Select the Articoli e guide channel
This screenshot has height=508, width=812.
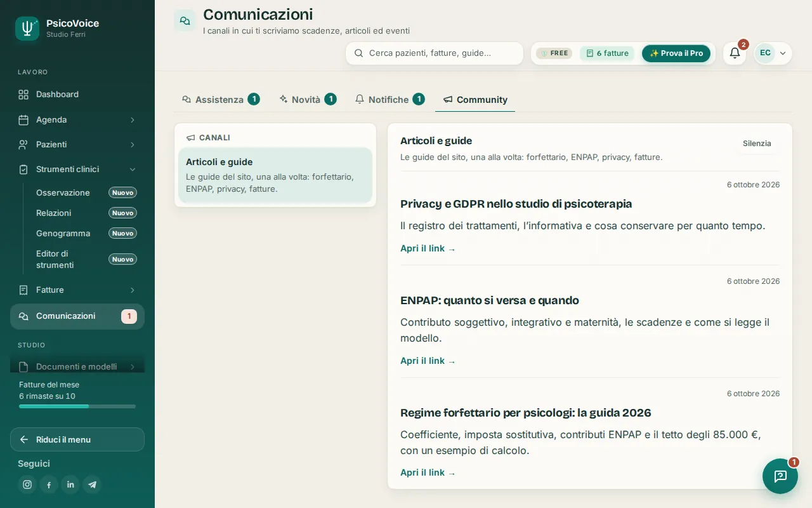(275, 175)
